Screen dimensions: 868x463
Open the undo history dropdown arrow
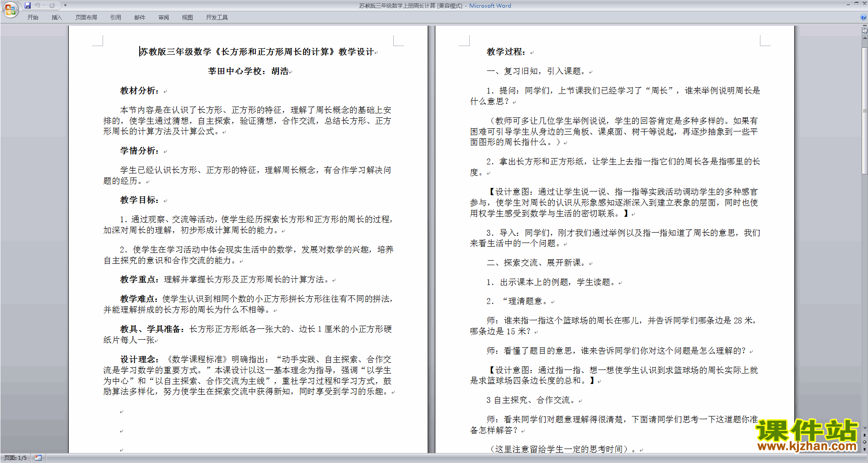pyautogui.click(x=44, y=5)
